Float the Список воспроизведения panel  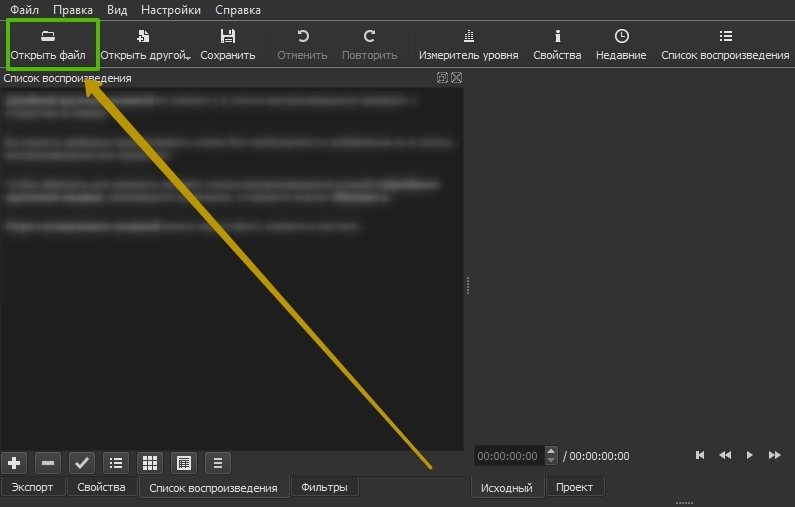click(442, 78)
